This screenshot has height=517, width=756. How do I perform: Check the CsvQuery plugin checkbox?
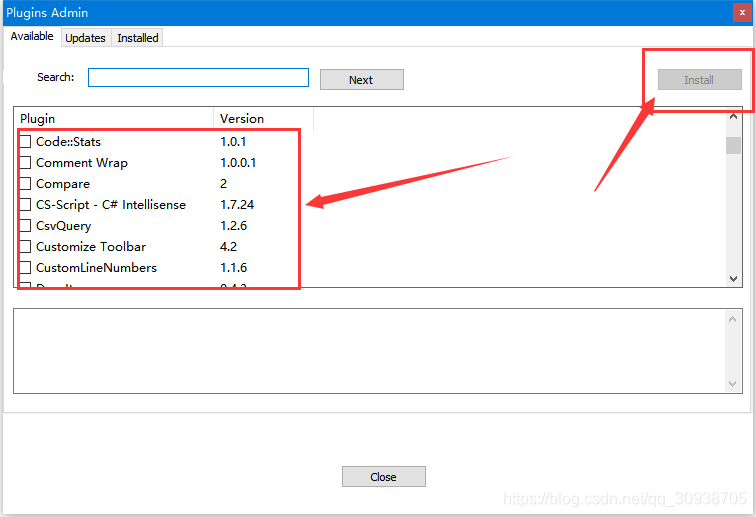click(x=26, y=226)
